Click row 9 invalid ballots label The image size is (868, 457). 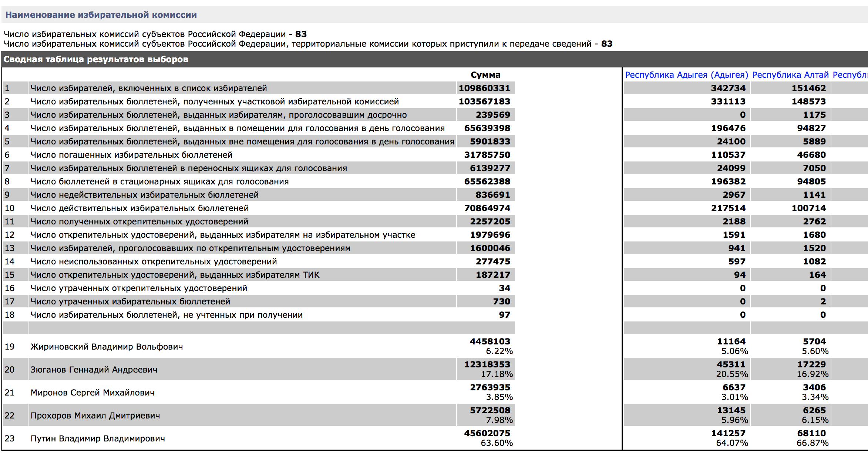point(144,195)
